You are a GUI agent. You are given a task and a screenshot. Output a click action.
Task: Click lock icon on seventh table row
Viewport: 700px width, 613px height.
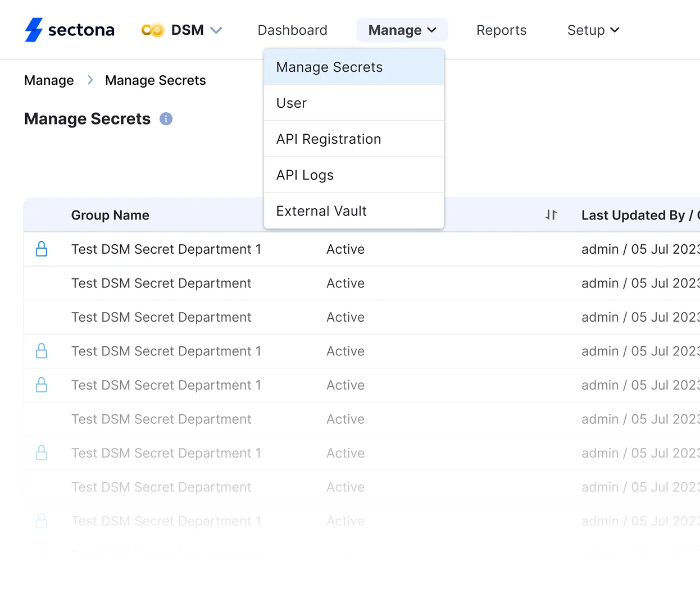coord(42,453)
